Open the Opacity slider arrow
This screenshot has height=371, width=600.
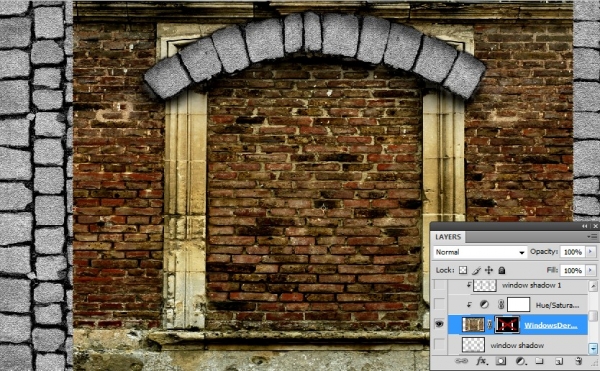point(590,252)
